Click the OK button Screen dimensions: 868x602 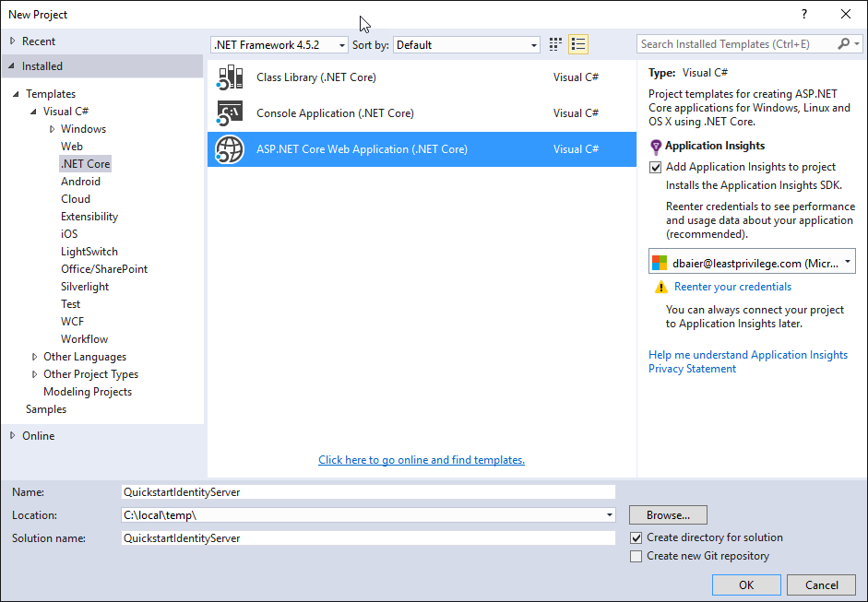(746, 585)
